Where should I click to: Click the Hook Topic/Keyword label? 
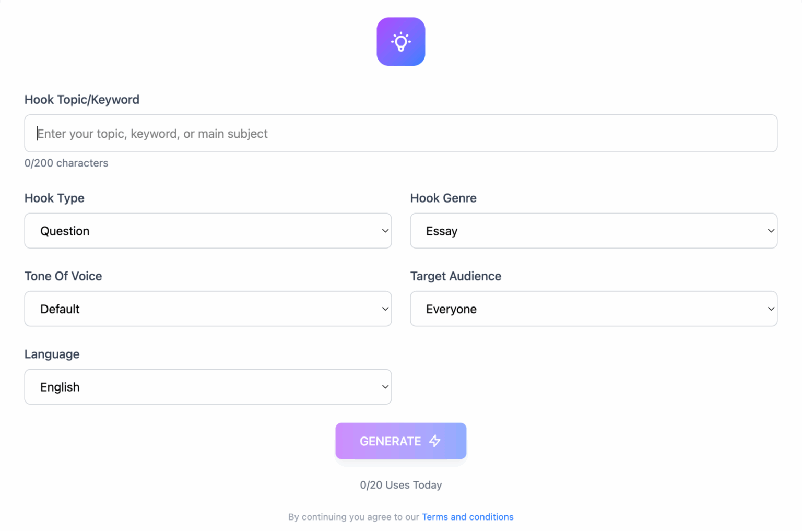pos(81,100)
